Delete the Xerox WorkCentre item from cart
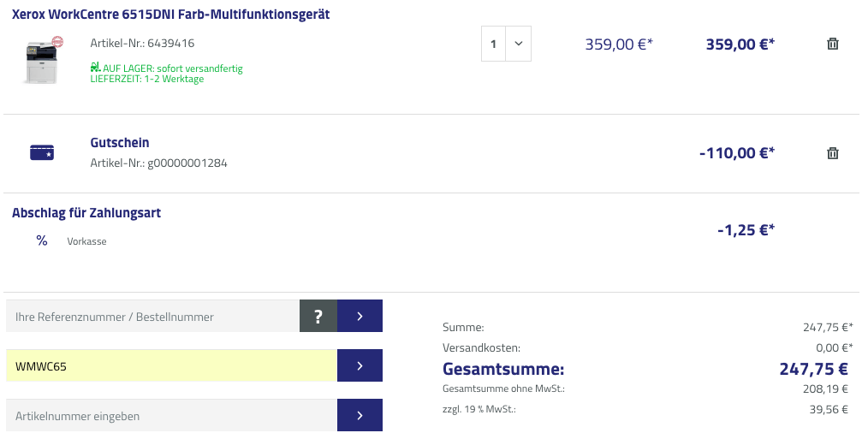The height and width of the screenshot is (433, 868). pyautogui.click(x=832, y=44)
